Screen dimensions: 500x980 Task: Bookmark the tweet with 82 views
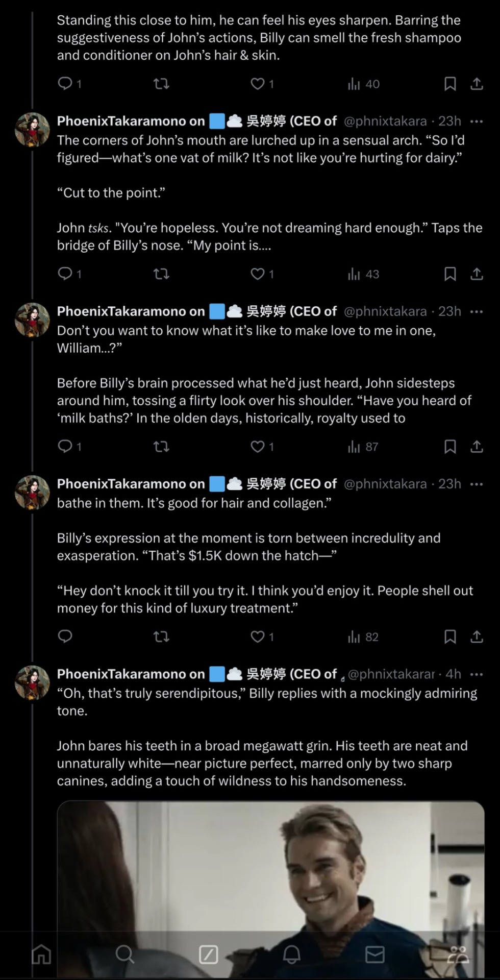click(x=449, y=636)
